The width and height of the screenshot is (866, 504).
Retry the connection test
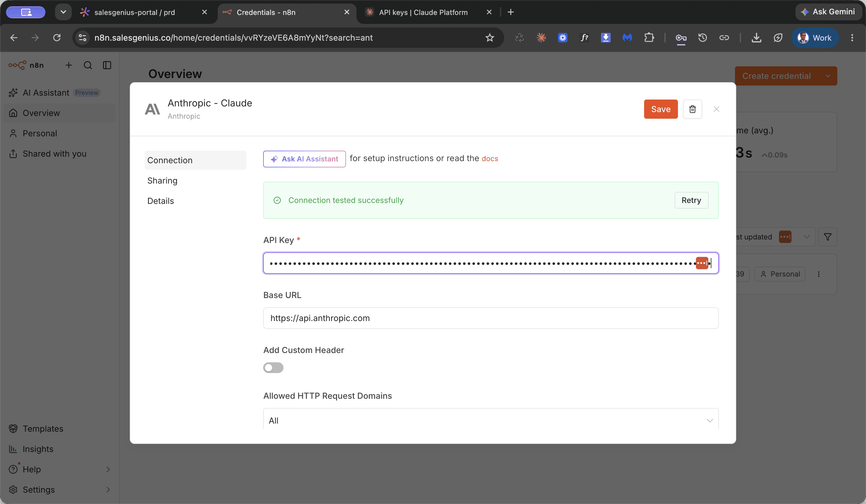(x=691, y=200)
